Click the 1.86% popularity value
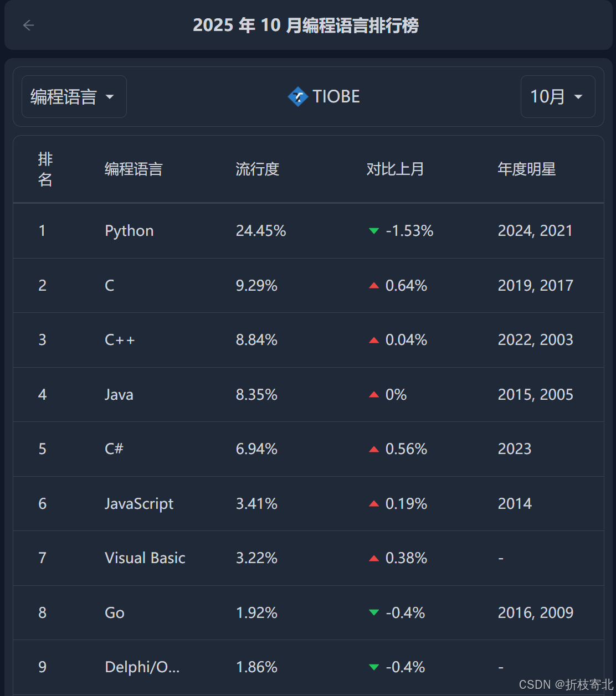This screenshot has width=616, height=696. tap(257, 667)
